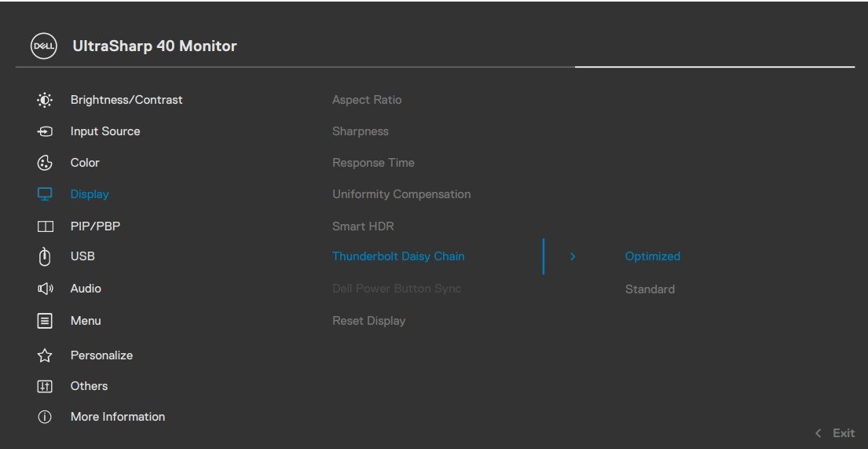Open the Smart HDR setting

[x=363, y=226]
